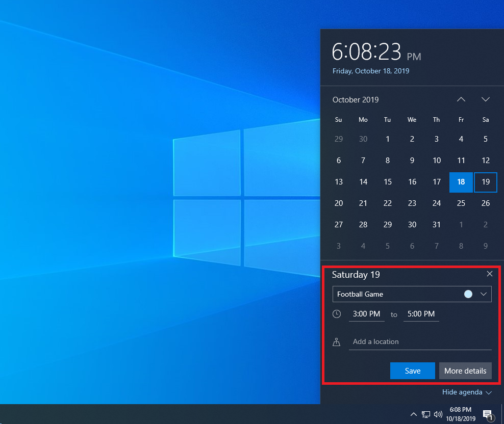
Task: Click the show hidden icons chevron
Action: pyautogui.click(x=414, y=414)
